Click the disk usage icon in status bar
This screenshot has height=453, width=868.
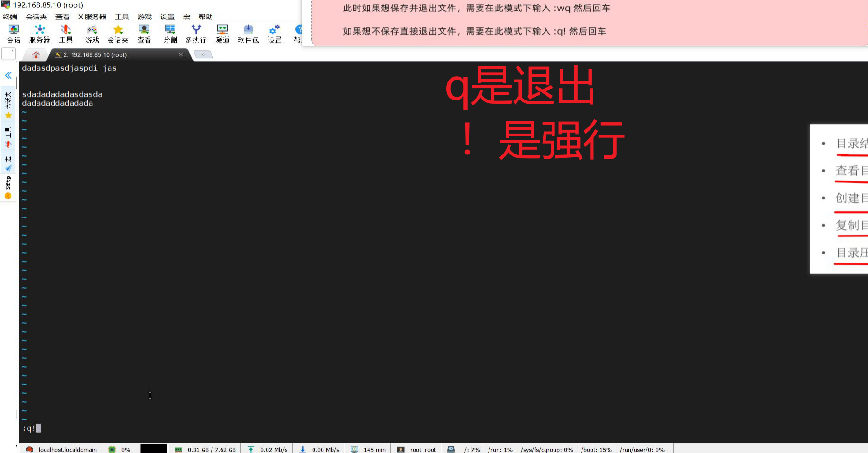pyautogui.click(x=451, y=449)
